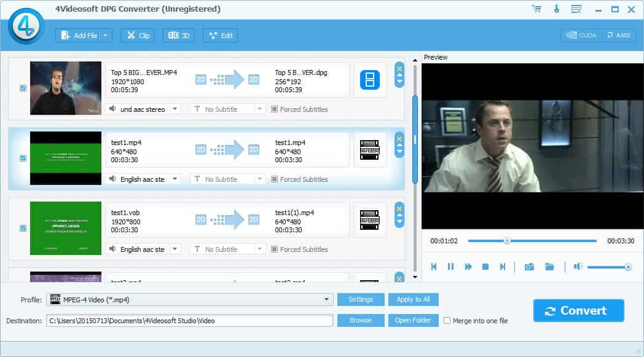Expand the Add File dropdown arrow
This screenshot has height=357, width=644.
click(x=106, y=35)
